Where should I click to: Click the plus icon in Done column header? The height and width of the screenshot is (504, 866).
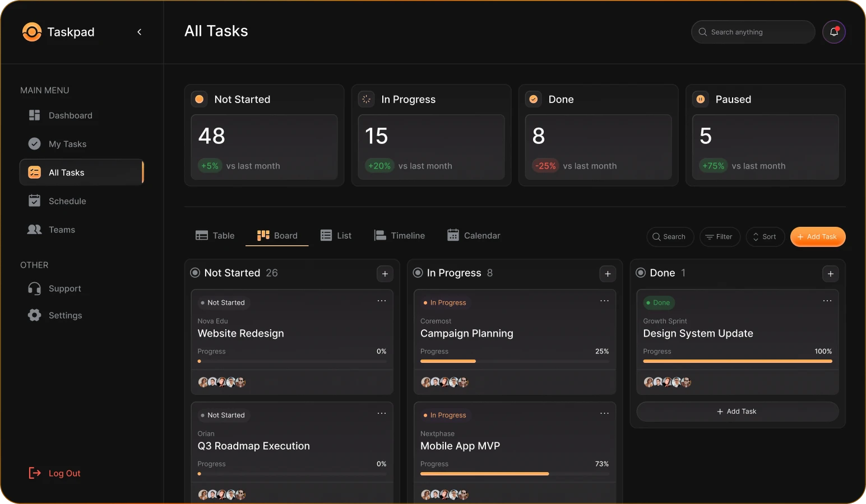pyautogui.click(x=830, y=273)
